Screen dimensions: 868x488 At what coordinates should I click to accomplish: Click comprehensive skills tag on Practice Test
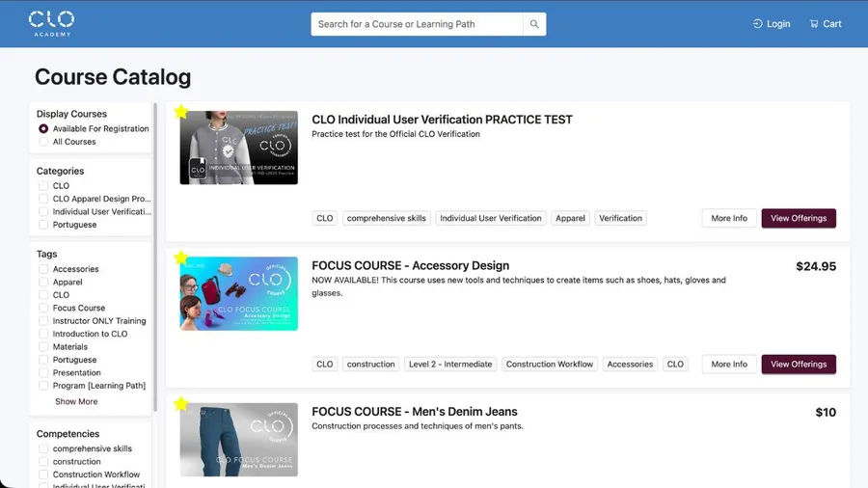pyautogui.click(x=387, y=218)
